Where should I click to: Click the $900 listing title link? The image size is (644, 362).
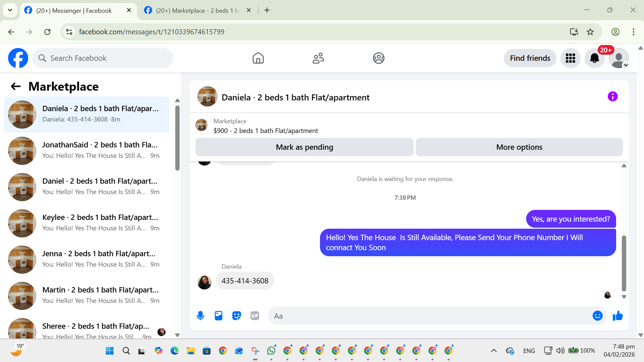click(x=266, y=131)
